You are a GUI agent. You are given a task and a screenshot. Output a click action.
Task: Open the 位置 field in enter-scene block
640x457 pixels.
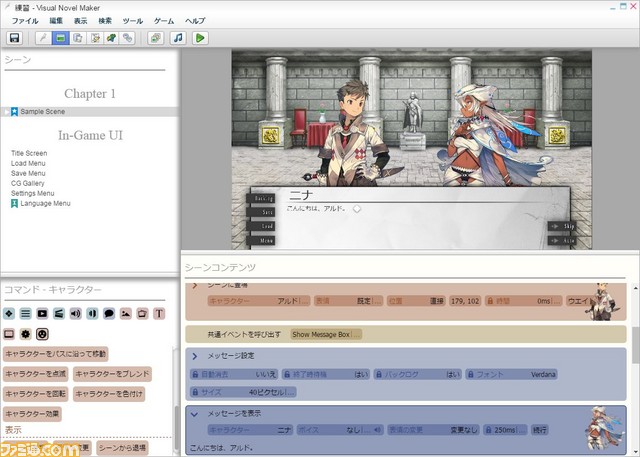pos(416,301)
